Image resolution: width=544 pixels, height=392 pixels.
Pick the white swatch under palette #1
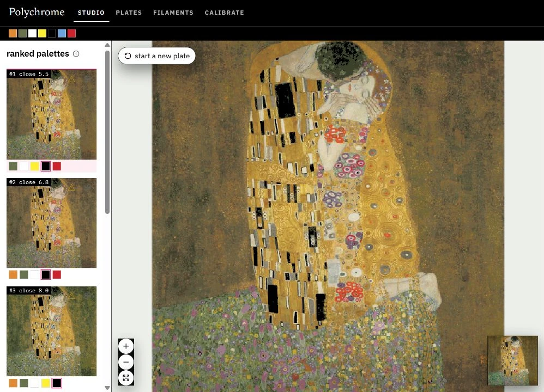[24, 167]
